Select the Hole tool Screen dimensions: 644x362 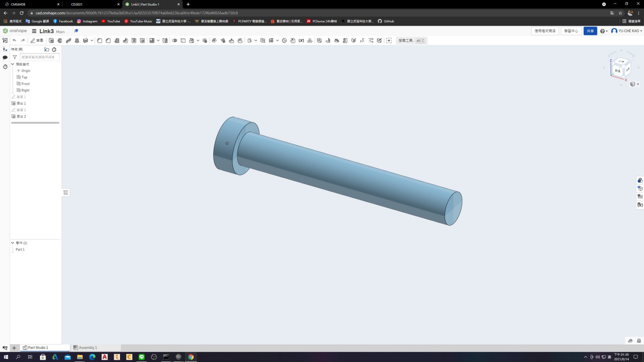(x=142, y=40)
